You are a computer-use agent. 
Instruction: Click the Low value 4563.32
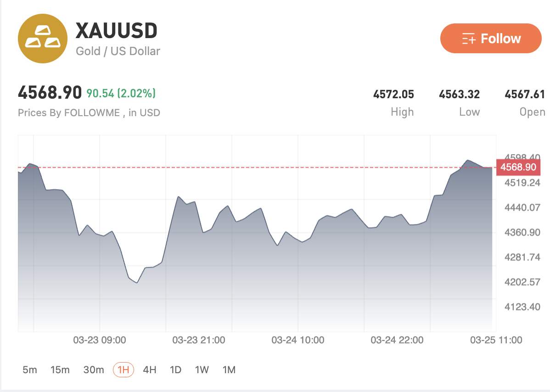(460, 94)
